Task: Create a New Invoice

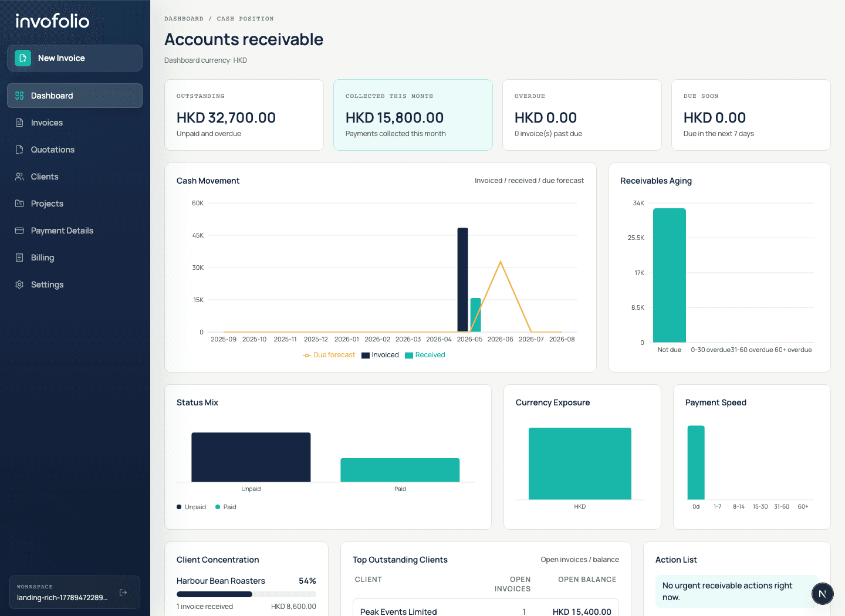Action: coord(75,58)
